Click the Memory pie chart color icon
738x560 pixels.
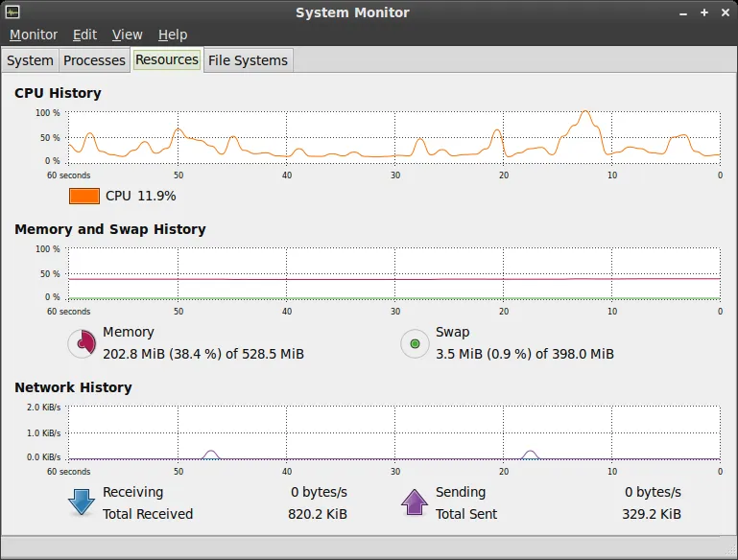point(83,343)
